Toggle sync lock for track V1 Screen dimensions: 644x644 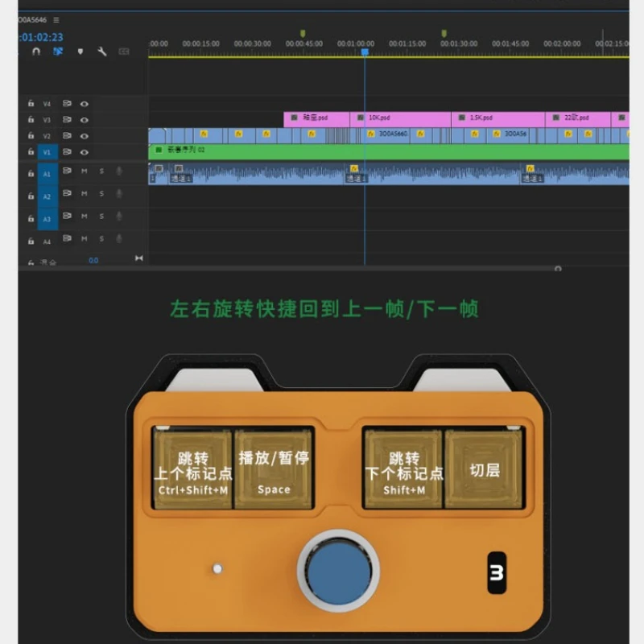(x=67, y=152)
